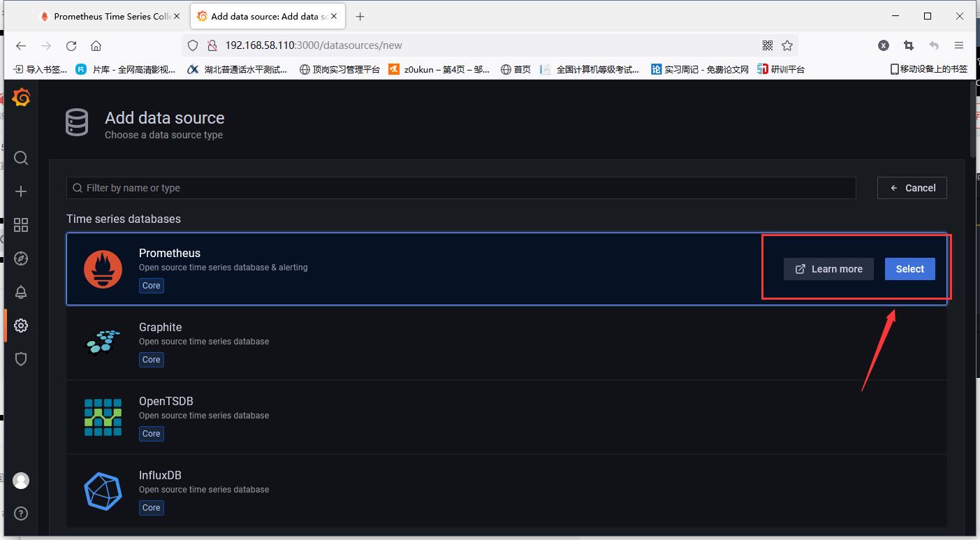Open a new browser tab

[360, 16]
